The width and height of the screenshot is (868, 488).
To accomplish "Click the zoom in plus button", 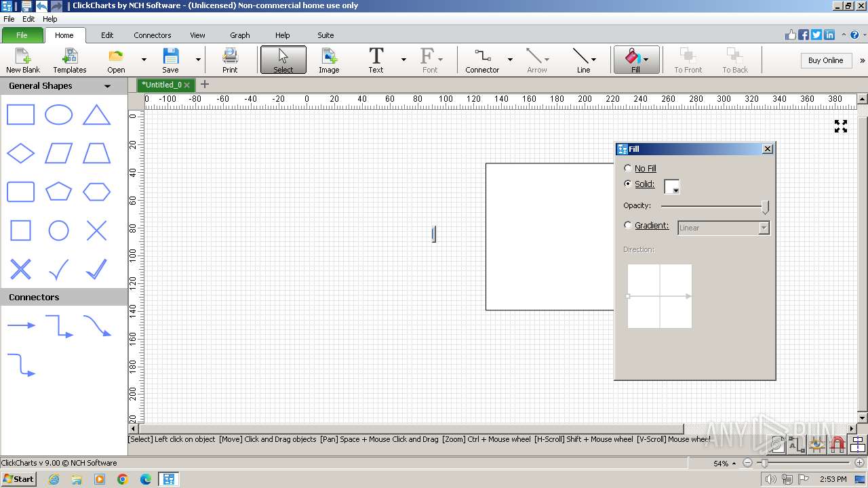I will pos(858,463).
